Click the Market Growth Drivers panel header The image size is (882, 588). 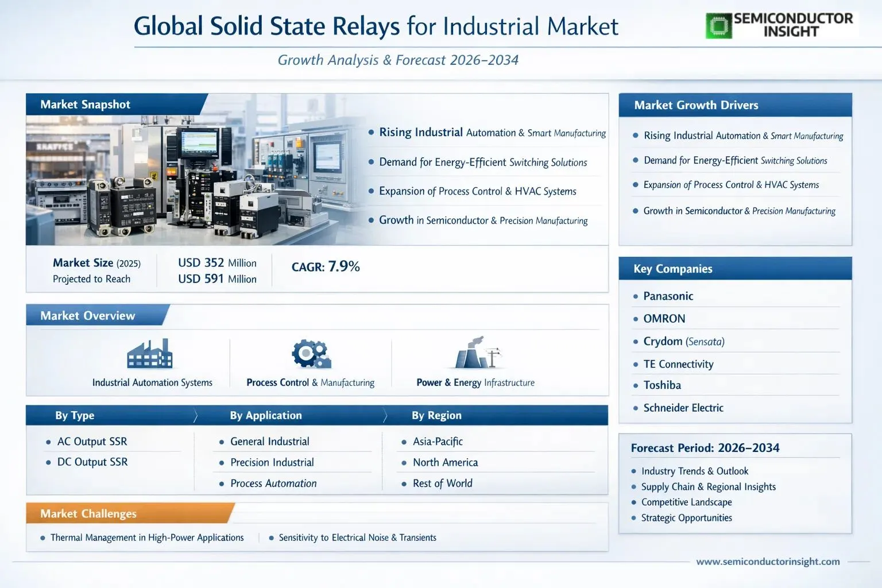[735, 105]
